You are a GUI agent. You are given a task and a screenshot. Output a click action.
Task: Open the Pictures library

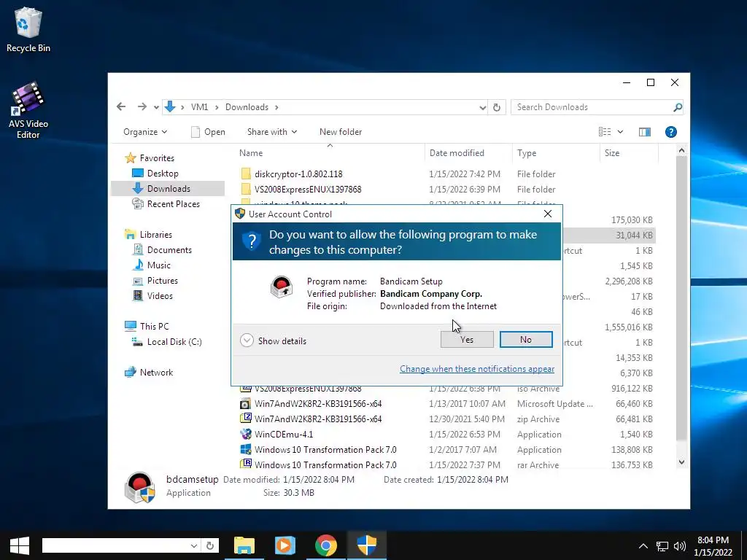click(x=155, y=281)
